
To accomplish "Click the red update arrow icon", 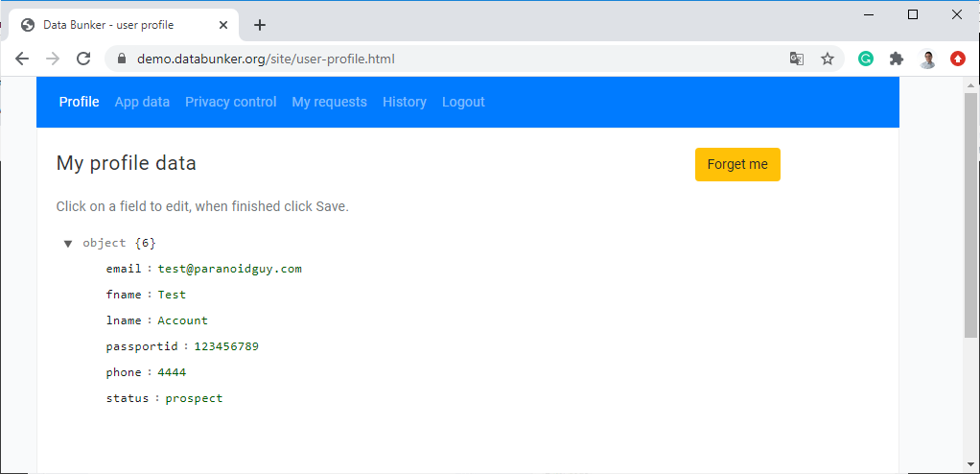I will pos(958,59).
